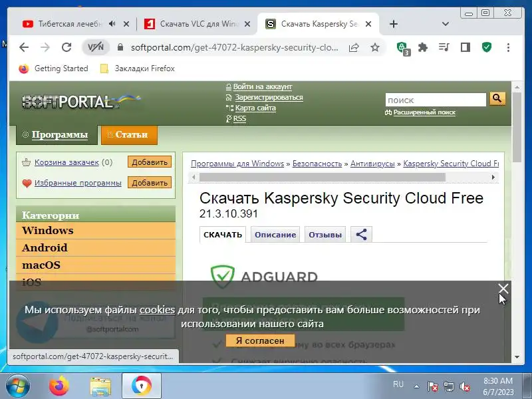Image resolution: width=532 pixels, height=399 pixels.
Task: Open a new tab with plus button
Action: point(394,24)
